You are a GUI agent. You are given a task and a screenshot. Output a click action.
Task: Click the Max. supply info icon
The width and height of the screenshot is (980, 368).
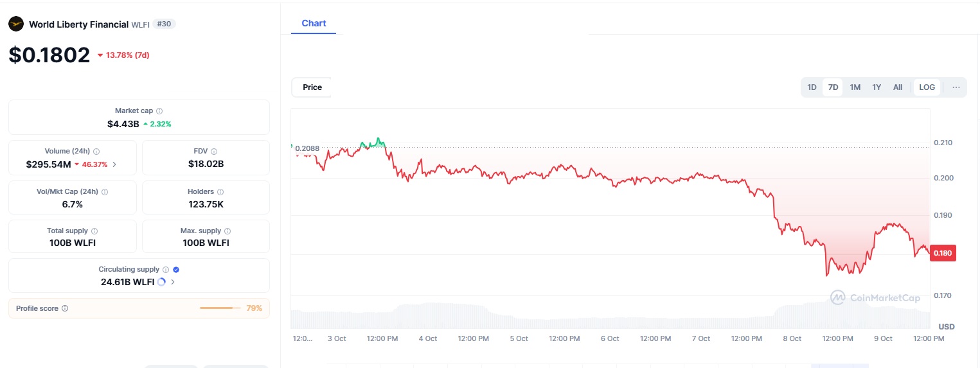coord(227,231)
